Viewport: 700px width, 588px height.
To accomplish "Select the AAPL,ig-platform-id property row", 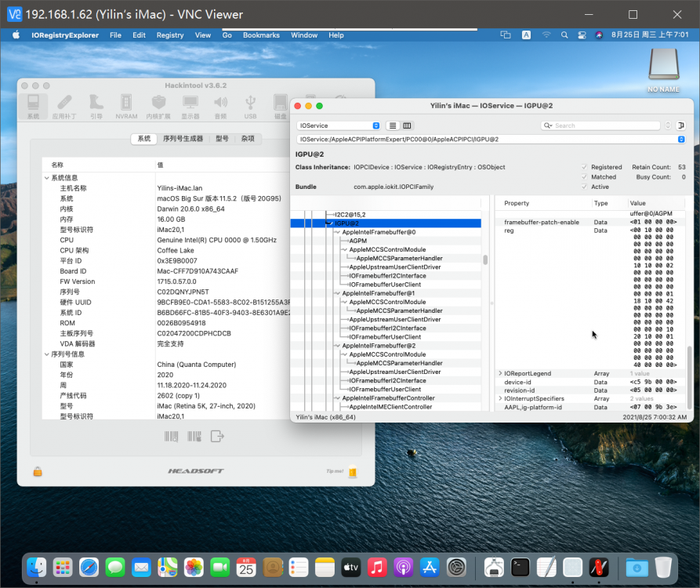I will coord(590,407).
